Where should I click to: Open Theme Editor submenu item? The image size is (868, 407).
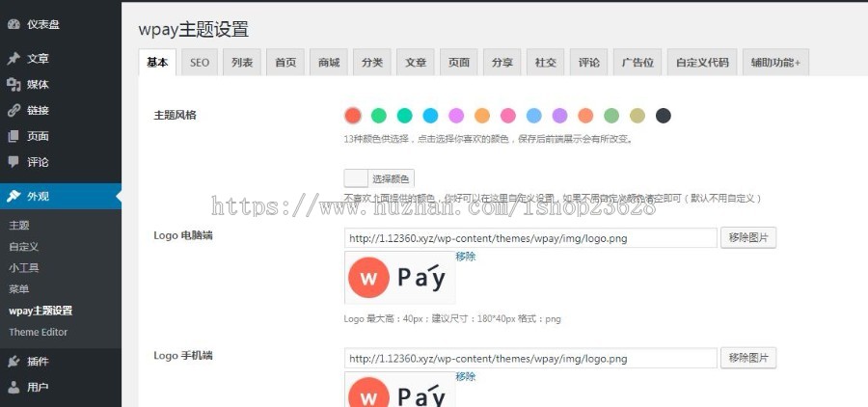39,332
